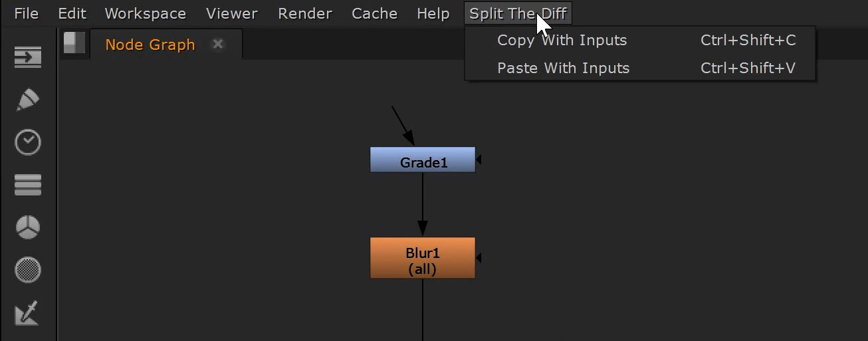Switch to the Node Graph tab
The image size is (868, 341).
coord(150,45)
